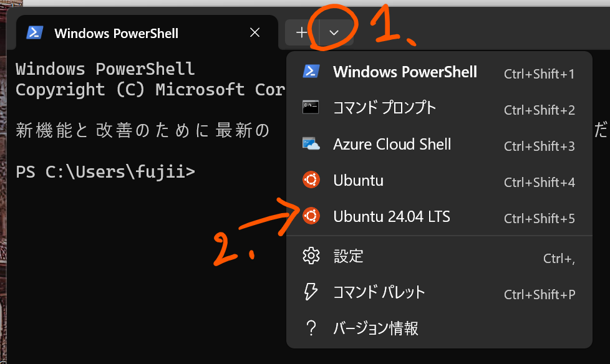Image resolution: width=610 pixels, height=364 pixels.
Task: Launch Ubuntu 24.04 LTS profile
Action: pyautogui.click(x=392, y=217)
